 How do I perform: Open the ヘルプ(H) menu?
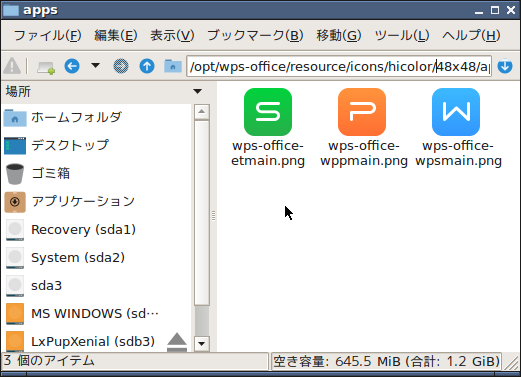(471, 35)
